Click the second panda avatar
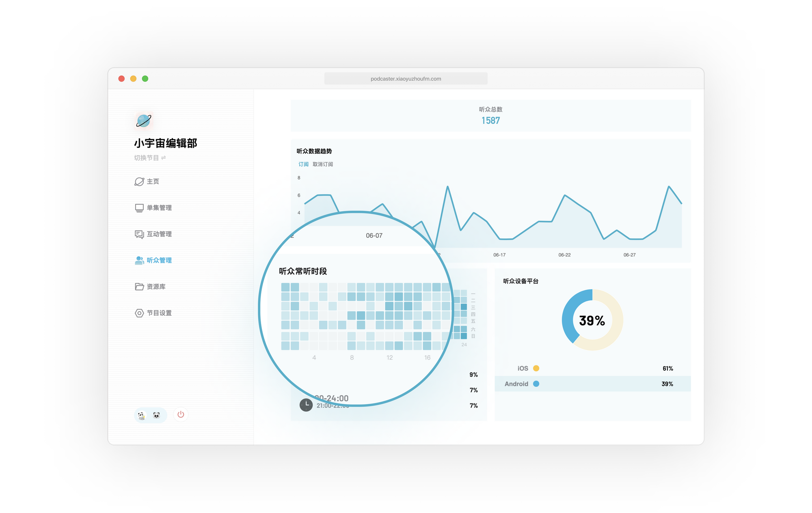This screenshot has height=513, width=812. pos(157,415)
